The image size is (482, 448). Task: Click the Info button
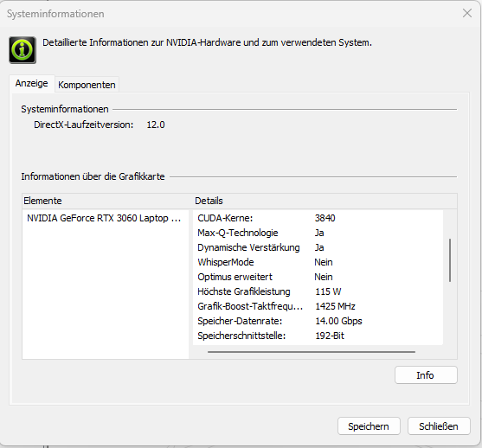click(426, 374)
